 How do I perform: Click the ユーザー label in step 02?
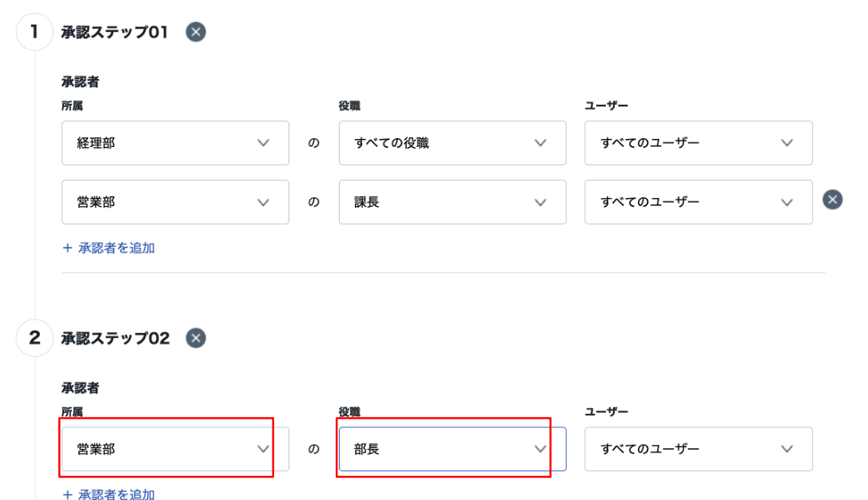606,411
